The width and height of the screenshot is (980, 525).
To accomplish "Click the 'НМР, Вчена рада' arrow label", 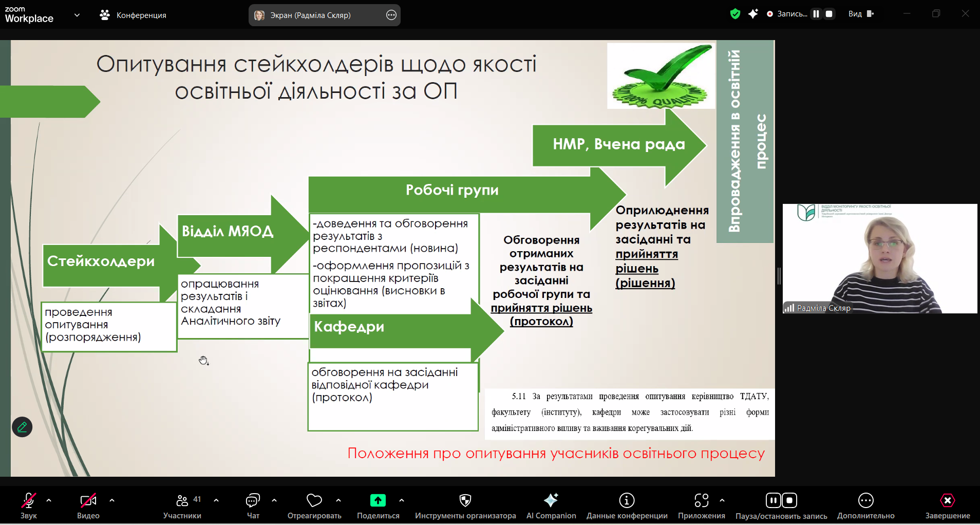I will (x=619, y=144).
